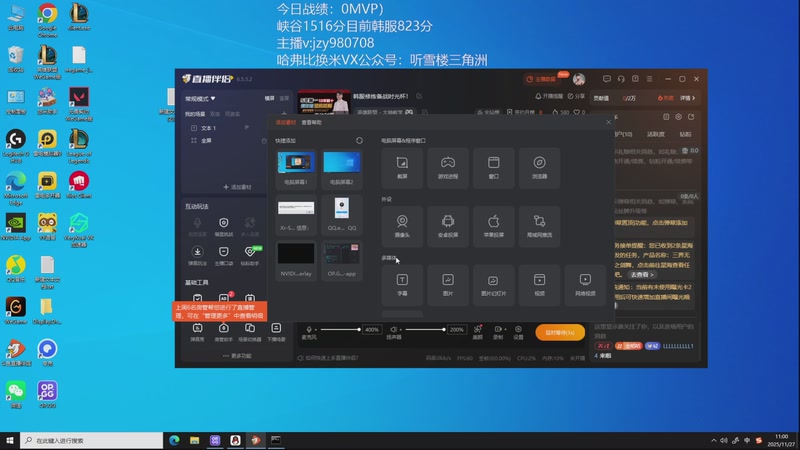Open Microsoft Edge from the taskbar

(x=174, y=440)
